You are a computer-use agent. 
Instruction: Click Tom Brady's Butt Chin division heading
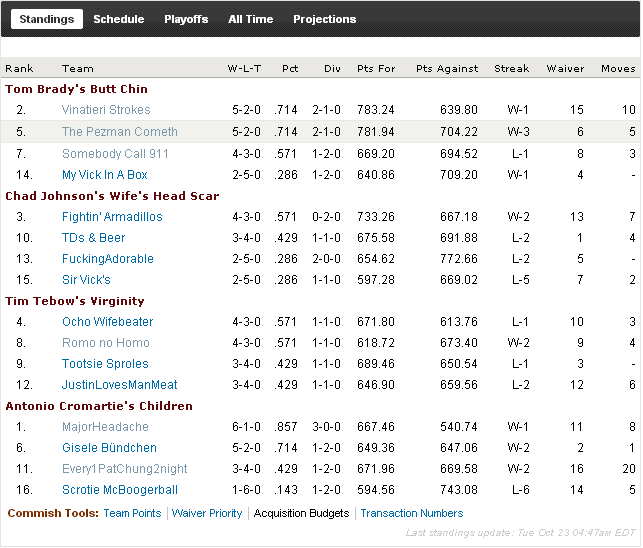tap(76, 89)
